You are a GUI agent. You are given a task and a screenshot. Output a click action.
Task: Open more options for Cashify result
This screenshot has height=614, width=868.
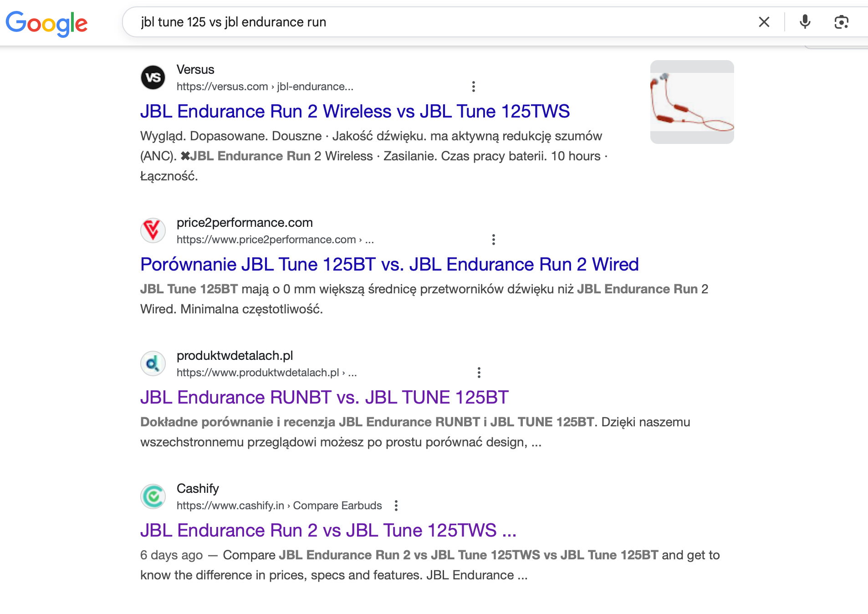click(x=396, y=506)
